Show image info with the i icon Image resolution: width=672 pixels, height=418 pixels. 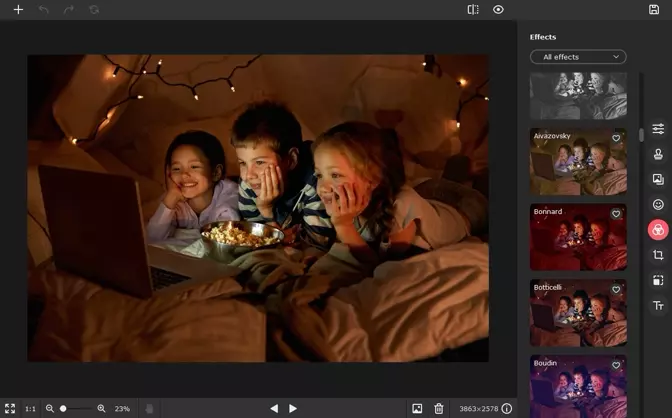[x=507, y=409]
